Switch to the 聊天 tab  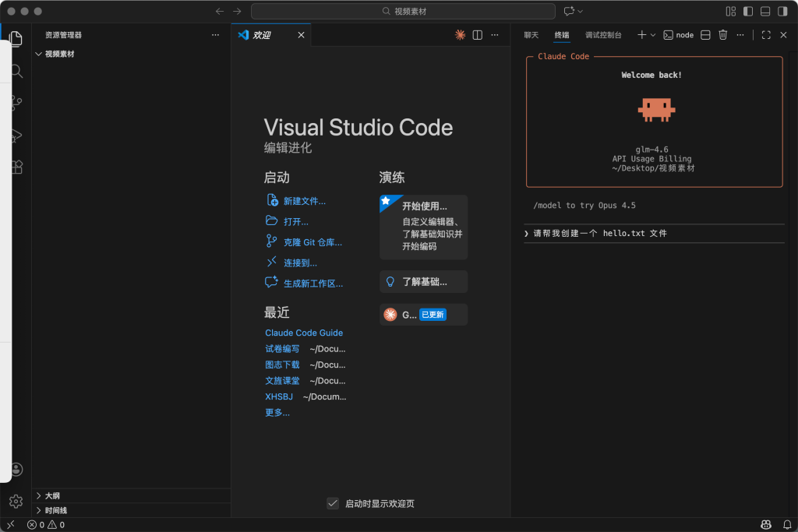pos(531,35)
